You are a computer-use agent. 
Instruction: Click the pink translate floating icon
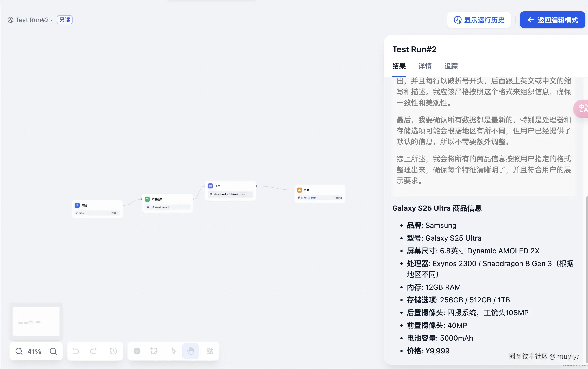tap(582, 109)
